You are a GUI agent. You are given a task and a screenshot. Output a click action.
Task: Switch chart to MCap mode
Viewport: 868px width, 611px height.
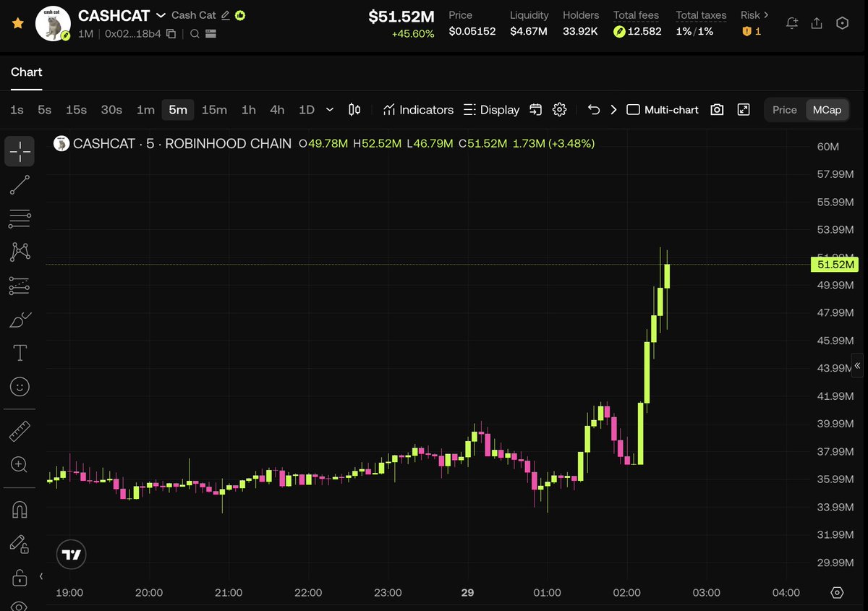point(827,110)
